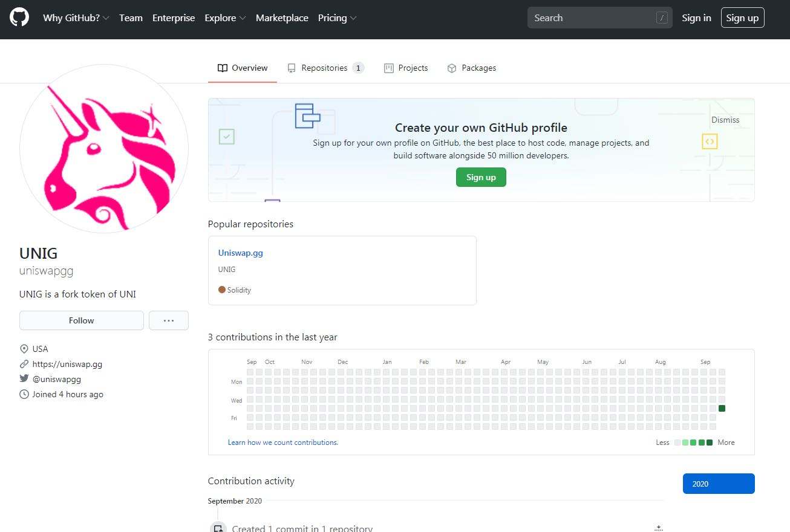This screenshot has height=532, width=790.
Task: Click the Overview book icon
Action: coord(223,68)
